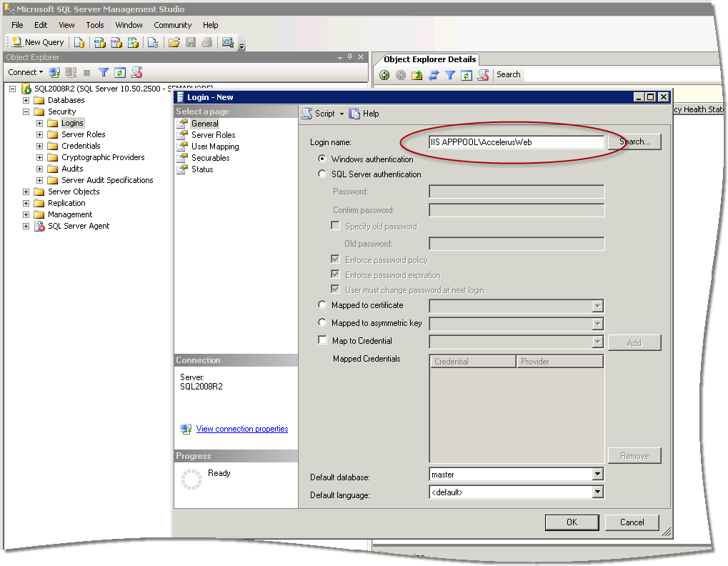Viewport: 728px width, 566px height.
Task: Click the Search box in Object Explorer Details
Action: pos(622,75)
